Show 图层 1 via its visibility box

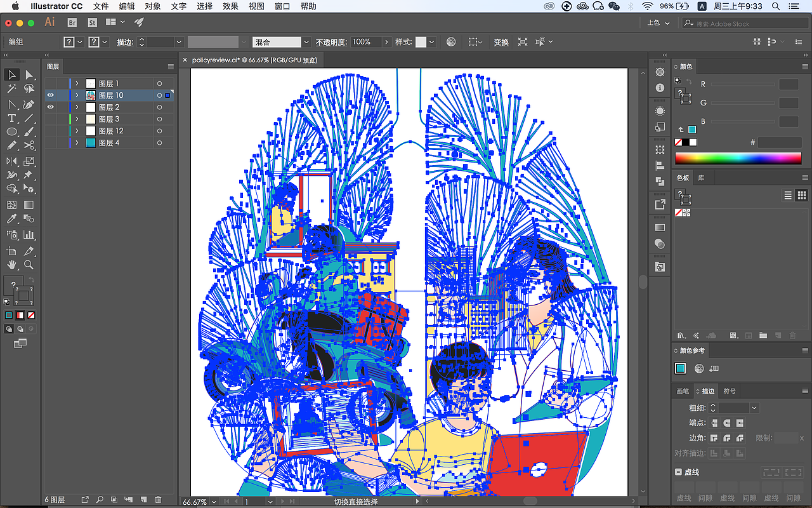50,83
